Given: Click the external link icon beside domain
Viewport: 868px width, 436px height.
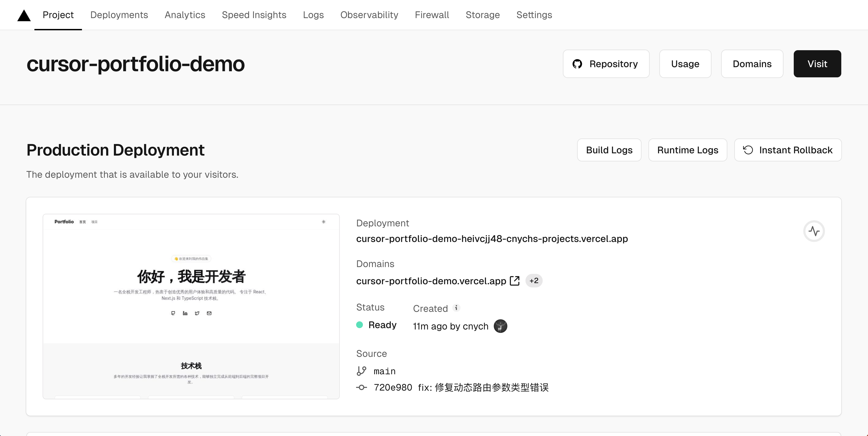Looking at the screenshot, I should pyautogui.click(x=515, y=281).
